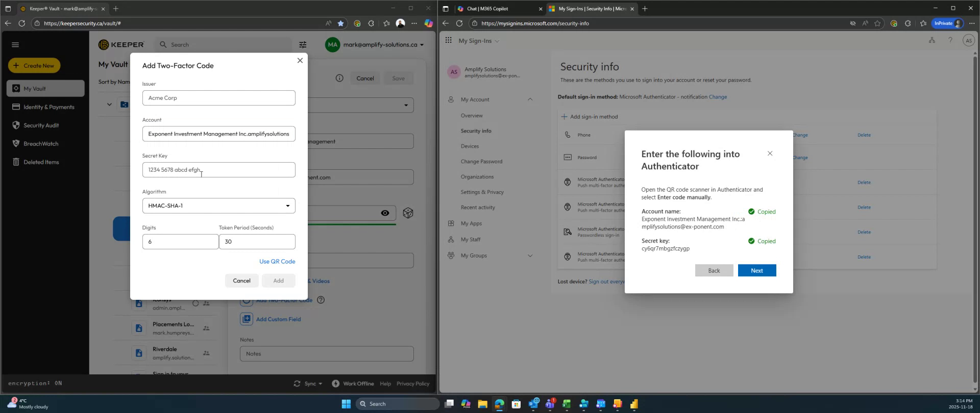Image resolution: width=980 pixels, height=413 pixels.
Task: Click the Digits input field
Action: 180,242
